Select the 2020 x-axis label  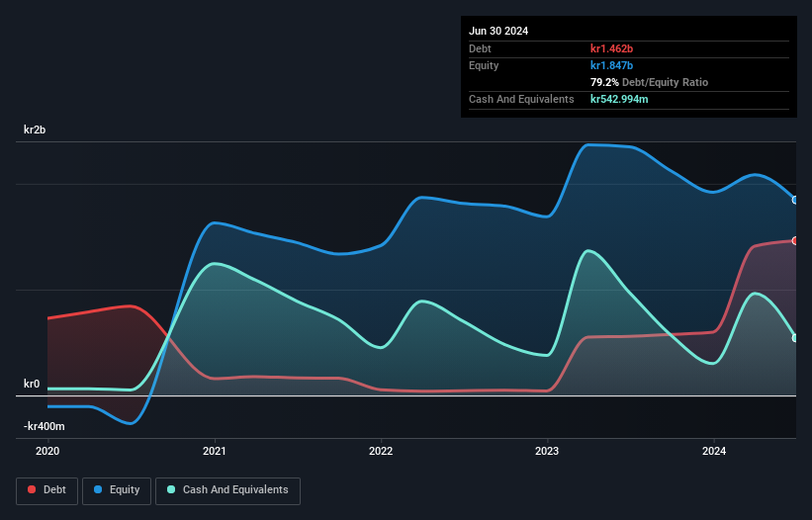(x=47, y=451)
